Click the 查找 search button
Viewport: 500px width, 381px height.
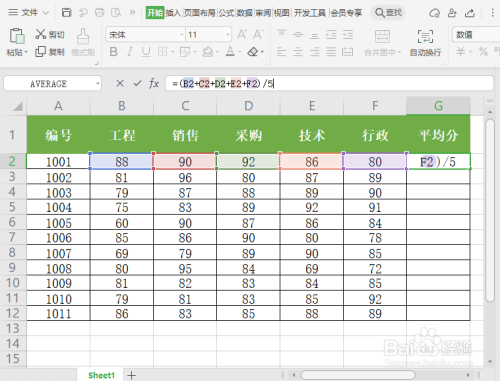pyautogui.click(x=388, y=13)
